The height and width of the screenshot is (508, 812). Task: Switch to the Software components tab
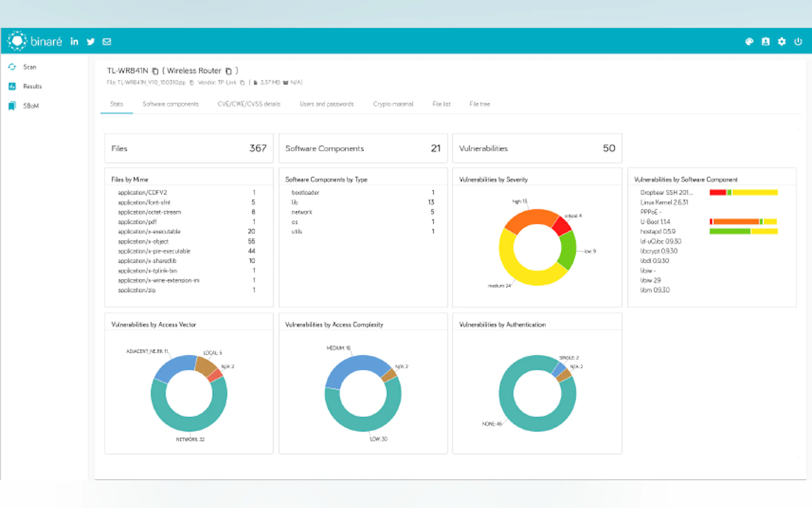tap(170, 104)
